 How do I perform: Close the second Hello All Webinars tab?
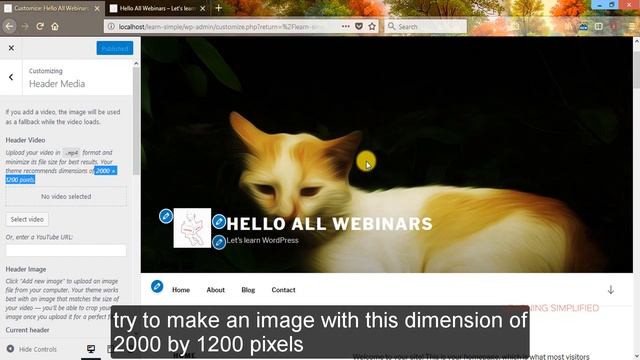point(202,8)
